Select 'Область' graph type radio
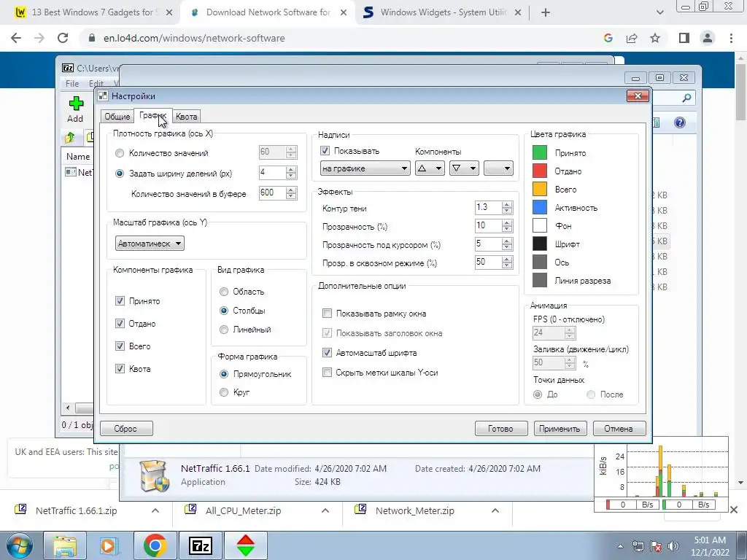The height and width of the screenshot is (560, 747). point(223,292)
